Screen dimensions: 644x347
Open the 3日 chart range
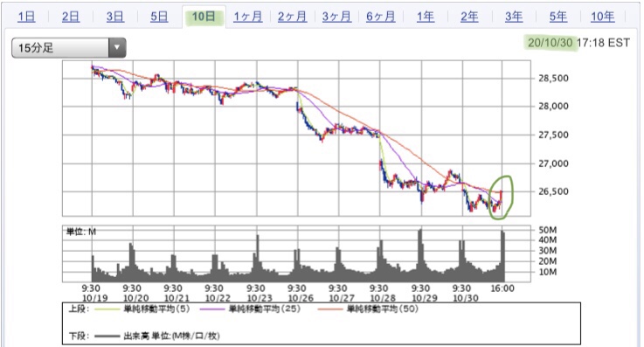click(x=115, y=17)
